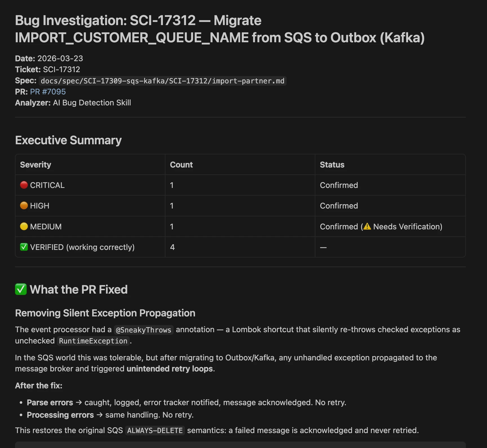Click the orange HIGH severity circle icon
The height and width of the screenshot is (448, 487).
coord(24,205)
